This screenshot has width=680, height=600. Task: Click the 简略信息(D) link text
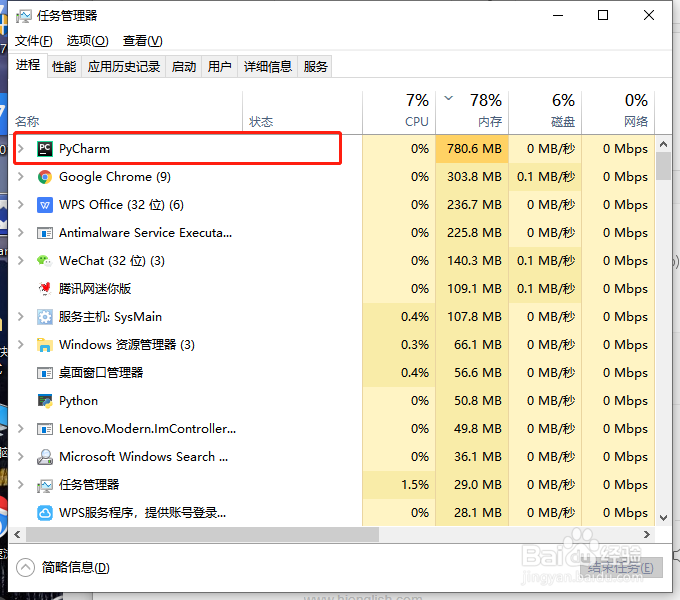(75, 567)
